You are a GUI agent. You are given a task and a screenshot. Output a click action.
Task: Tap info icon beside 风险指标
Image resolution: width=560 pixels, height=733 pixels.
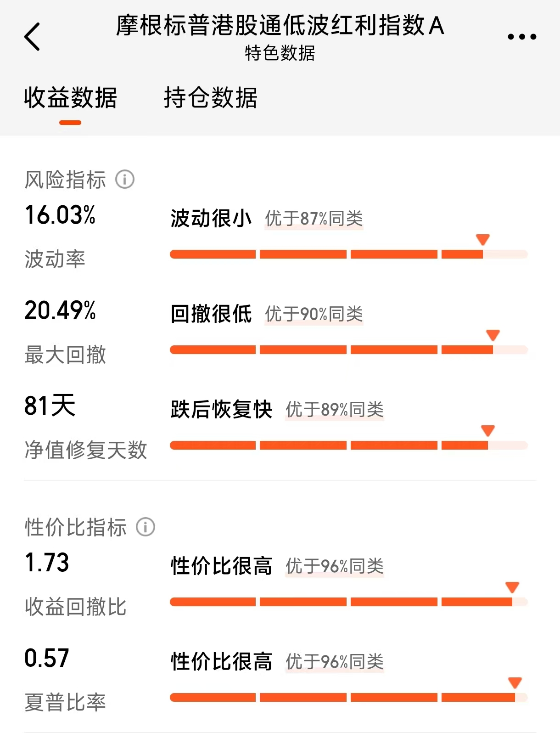[x=125, y=179]
